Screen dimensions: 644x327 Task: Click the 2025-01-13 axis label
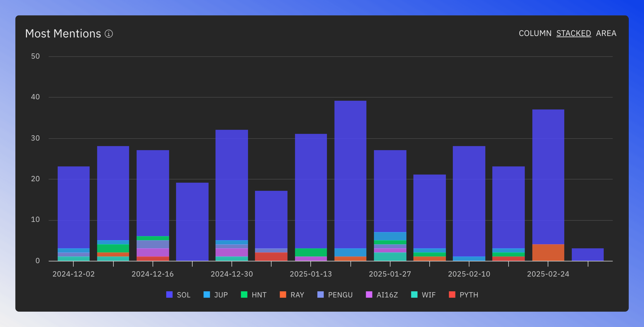tap(311, 274)
